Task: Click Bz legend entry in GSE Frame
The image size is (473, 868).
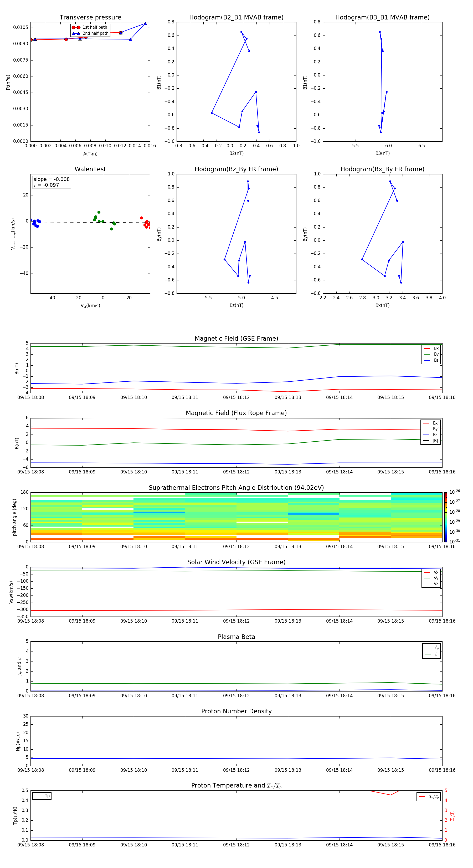Action: 431,361
